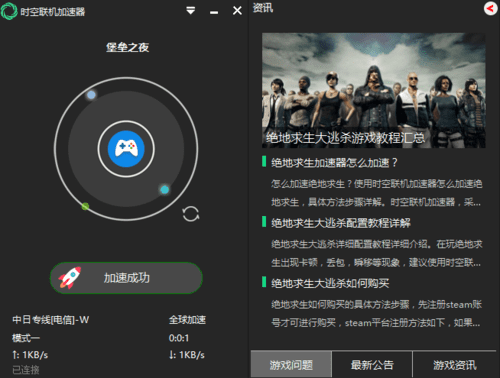Minimize the accelerator window
This screenshot has height=378, width=500.
click(x=214, y=13)
